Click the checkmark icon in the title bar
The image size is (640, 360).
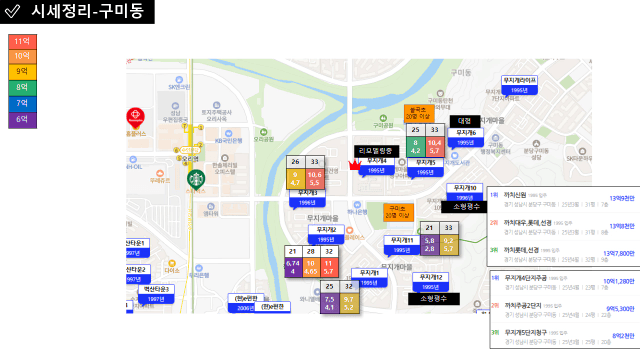(x=12, y=11)
